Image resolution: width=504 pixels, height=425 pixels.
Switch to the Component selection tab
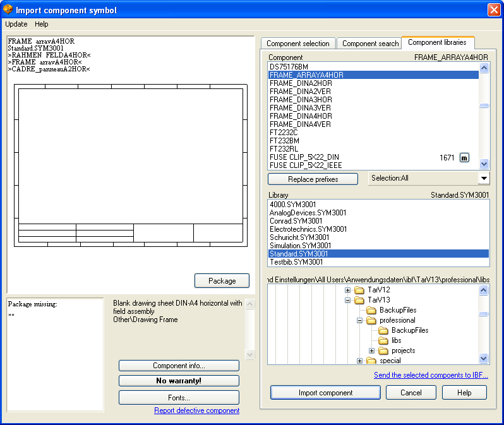point(298,44)
